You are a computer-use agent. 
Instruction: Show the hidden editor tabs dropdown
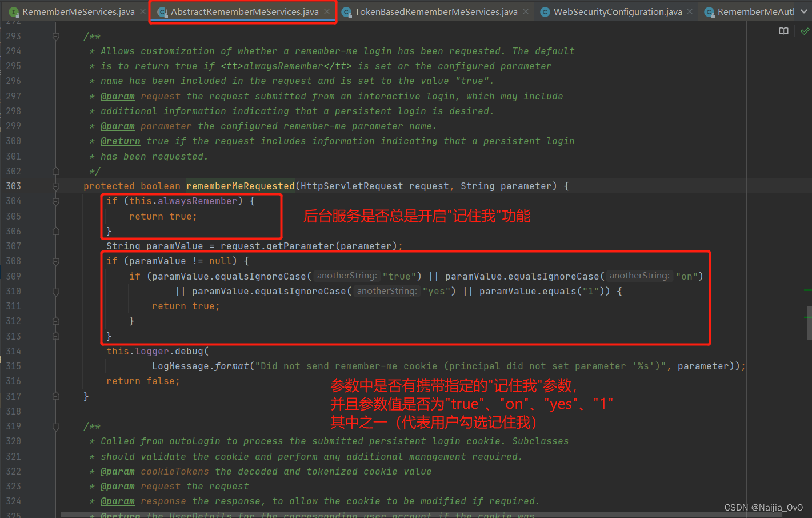coord(804,11)
